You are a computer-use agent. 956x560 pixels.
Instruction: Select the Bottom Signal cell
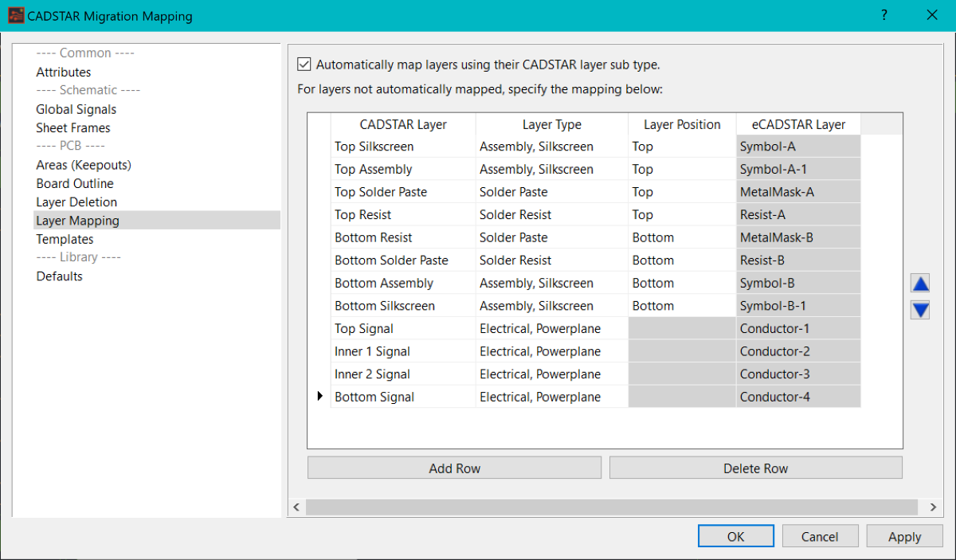(403, 397)
